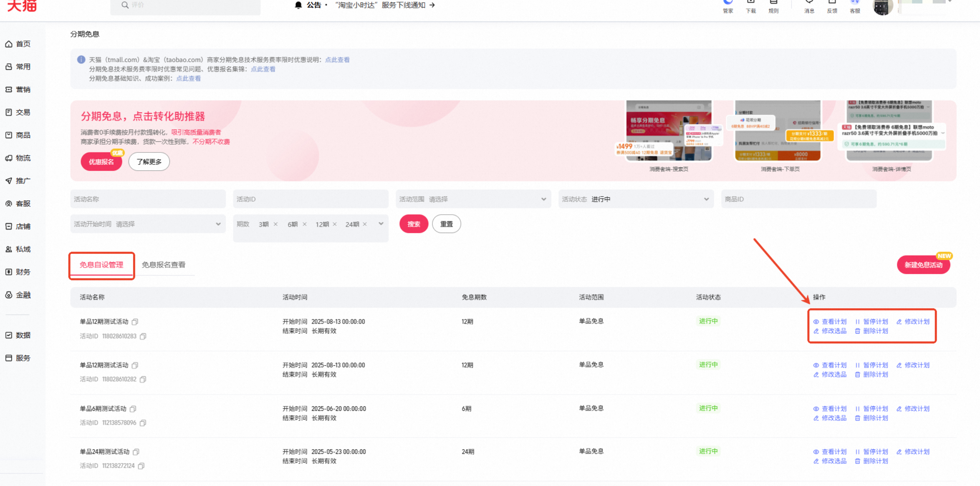Switch to the 免息报名查看 tab
This screenshot has height=486, width=980.
[164, 265]
